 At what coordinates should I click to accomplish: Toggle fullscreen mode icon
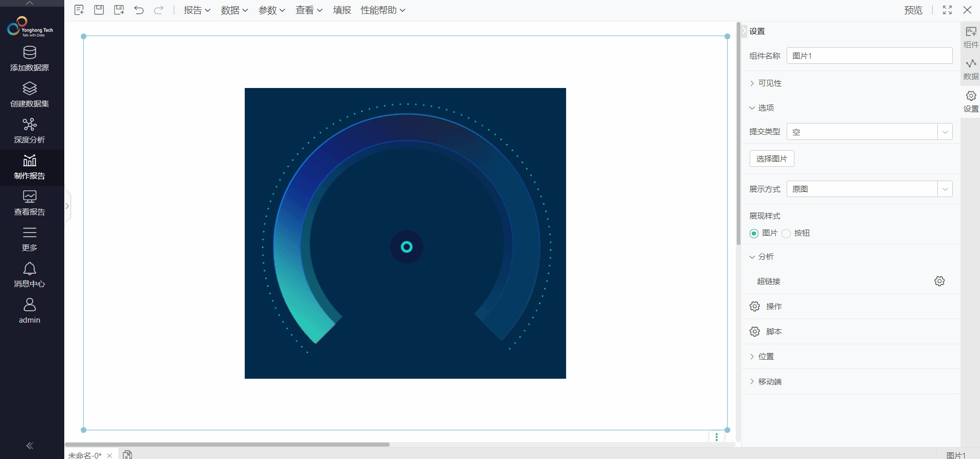click(x=947, y=10)
